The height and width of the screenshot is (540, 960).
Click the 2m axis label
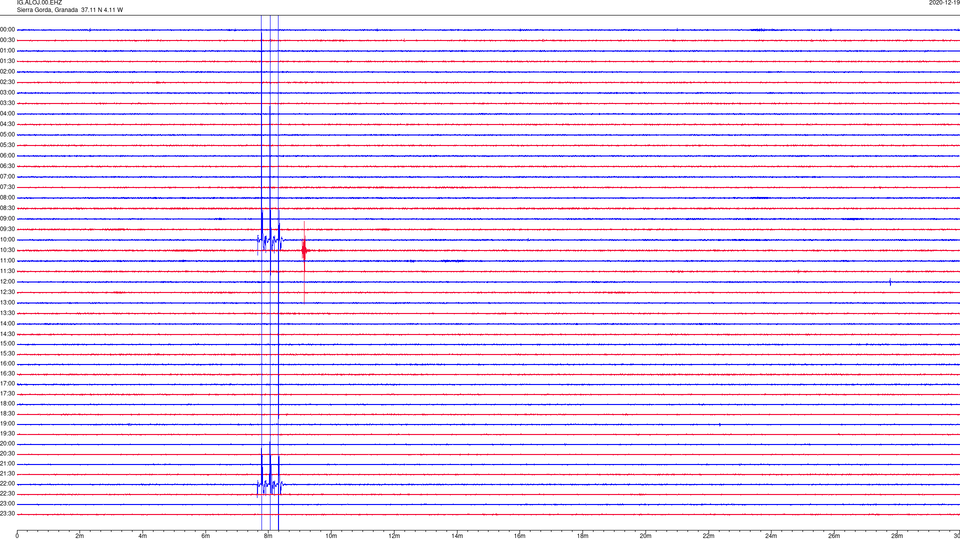coord(80,536)
